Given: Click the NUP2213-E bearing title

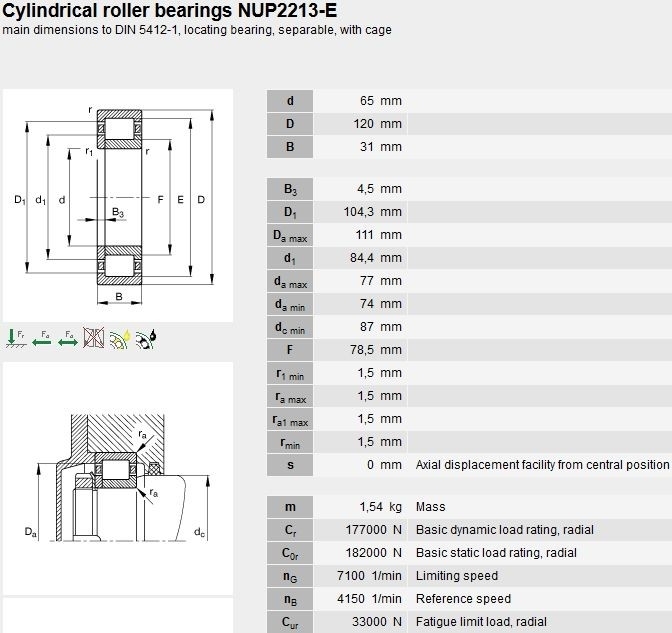Looking at the screenshot, I should point(169,11).
